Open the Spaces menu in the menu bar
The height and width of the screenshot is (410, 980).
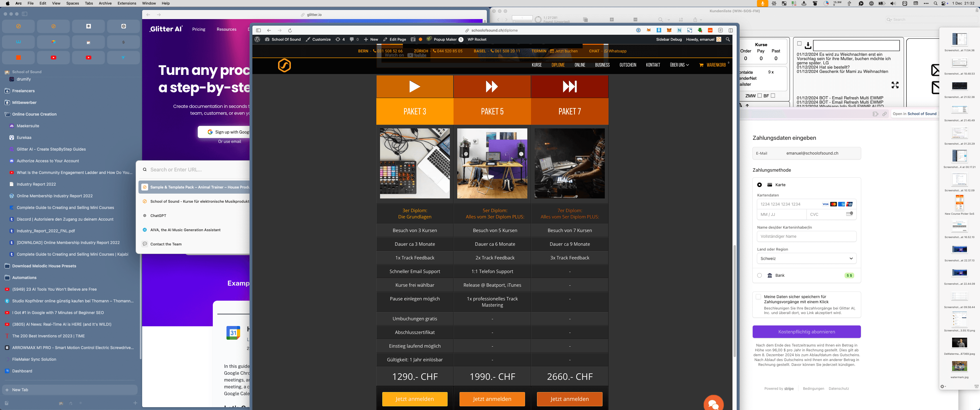point(73,3)
